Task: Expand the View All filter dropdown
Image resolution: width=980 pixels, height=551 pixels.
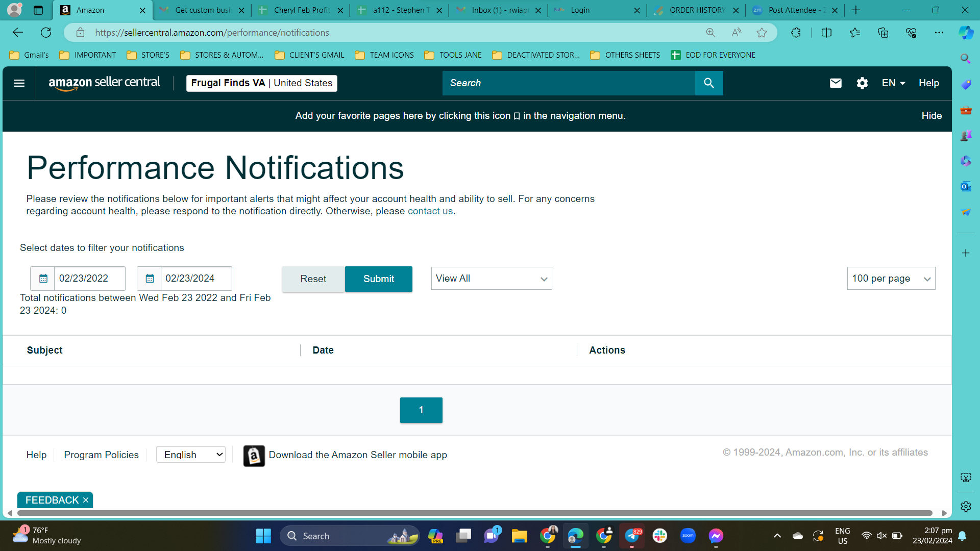Action: point(492,279)
